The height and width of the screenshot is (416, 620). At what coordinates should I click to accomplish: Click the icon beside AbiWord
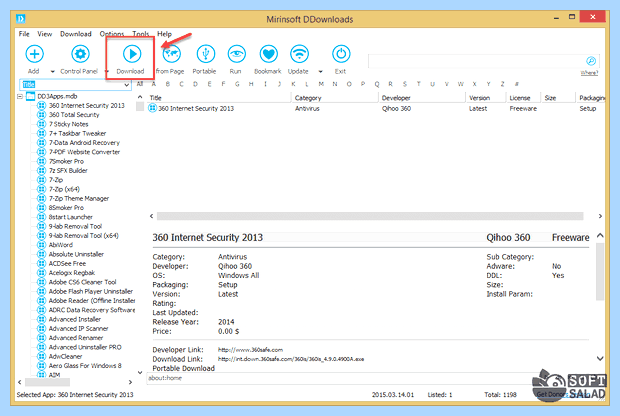tap(42, 245)
